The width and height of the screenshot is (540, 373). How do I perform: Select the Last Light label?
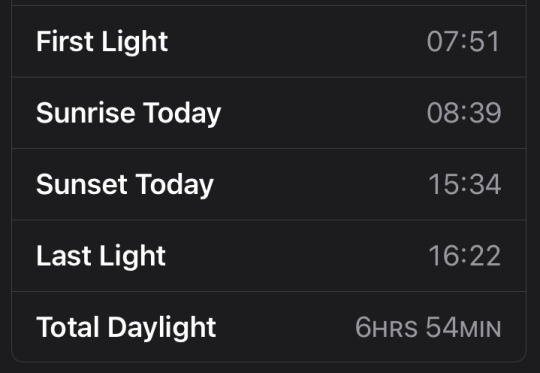click(x=101, y=257)
